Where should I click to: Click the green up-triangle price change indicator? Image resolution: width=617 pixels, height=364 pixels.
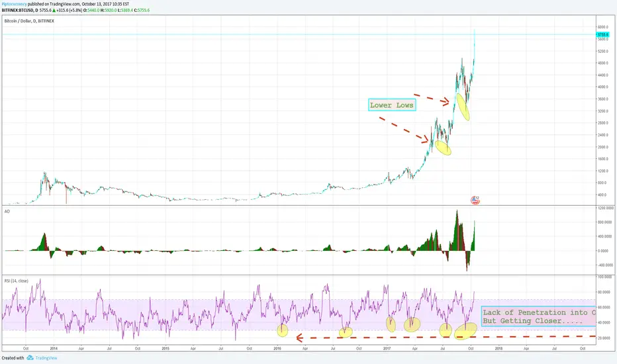pos(54,10)
